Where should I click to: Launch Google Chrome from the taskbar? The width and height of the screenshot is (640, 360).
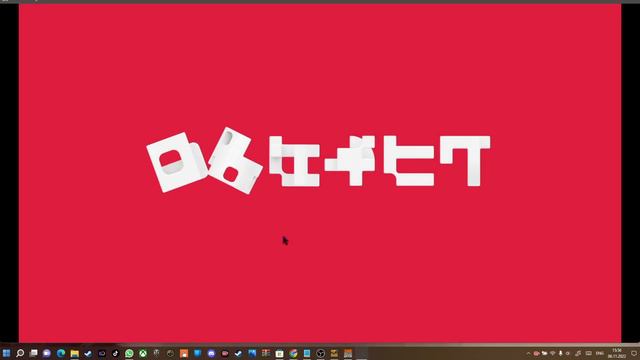point(293,353)
